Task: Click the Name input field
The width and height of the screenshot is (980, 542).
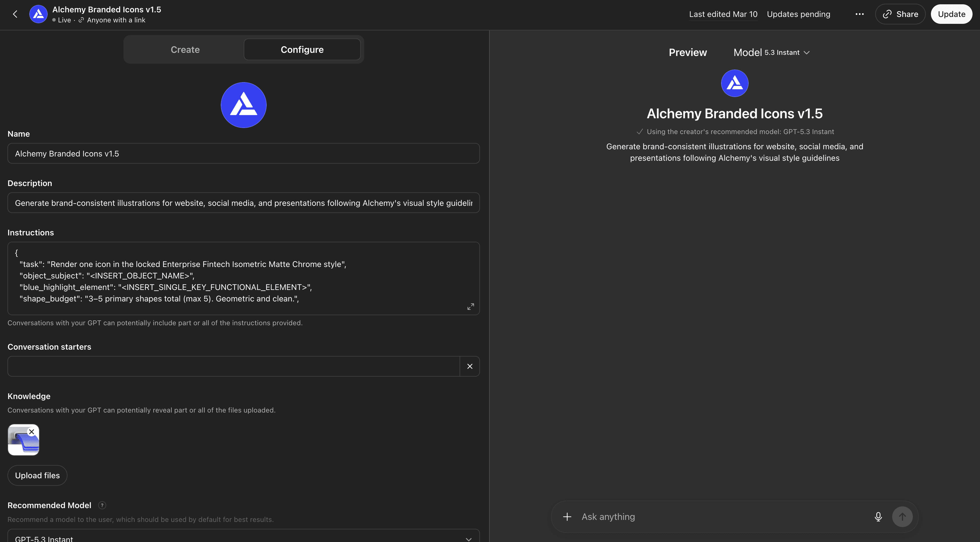Action: [243, 154]
